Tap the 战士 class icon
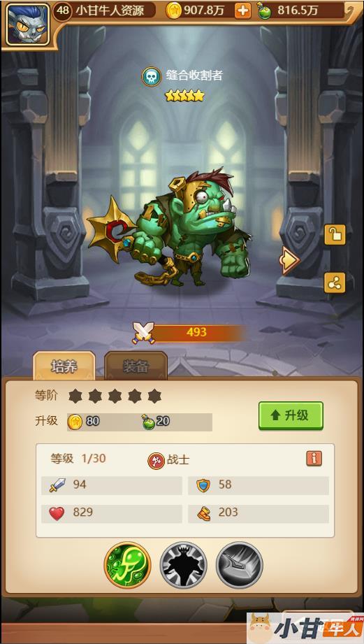Screen dimensions: 364x644 156,461
